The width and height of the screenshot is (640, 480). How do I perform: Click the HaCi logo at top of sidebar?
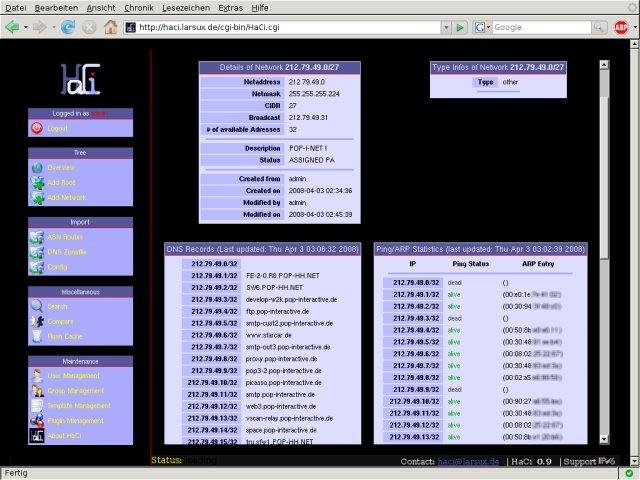point(80,79)
